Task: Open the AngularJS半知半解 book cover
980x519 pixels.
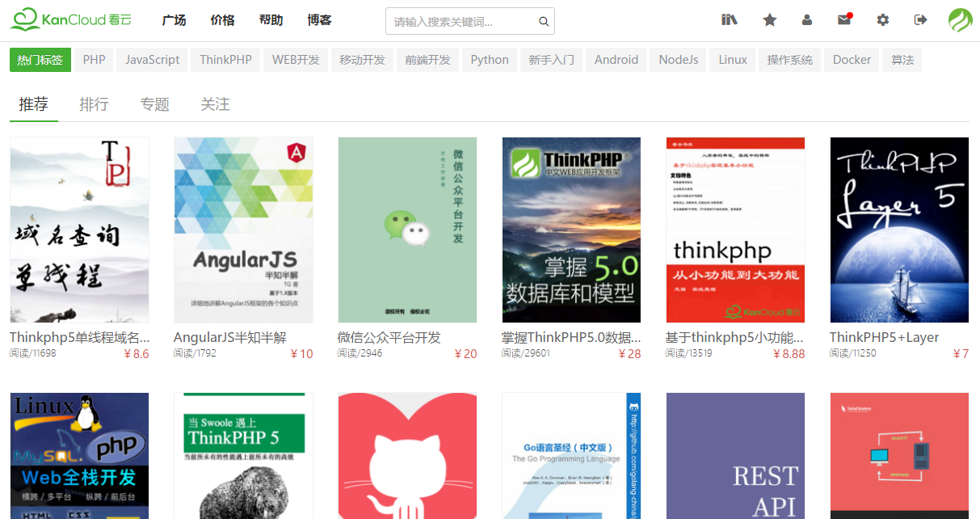Action: point(243,230)
